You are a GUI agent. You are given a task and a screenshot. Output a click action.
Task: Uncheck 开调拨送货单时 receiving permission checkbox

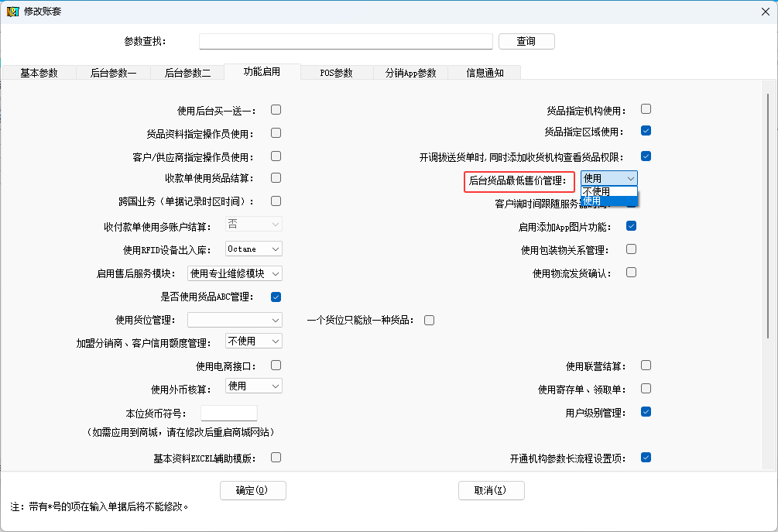pos(646,156)
